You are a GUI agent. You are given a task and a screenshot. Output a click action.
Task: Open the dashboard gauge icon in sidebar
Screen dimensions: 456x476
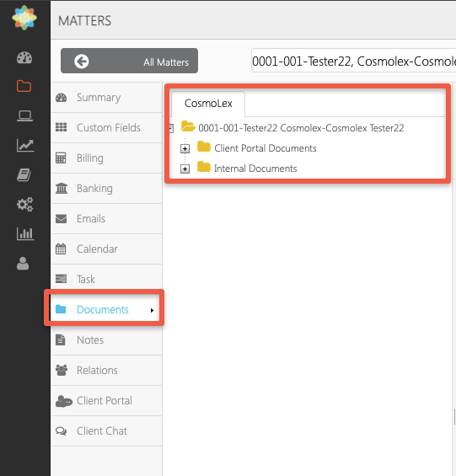coord(24,57)
